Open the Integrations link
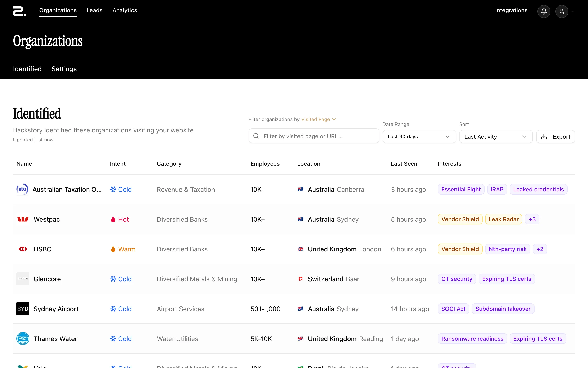Image resolution: width=588 pixels, height=368 pixels. click(511, 10)
